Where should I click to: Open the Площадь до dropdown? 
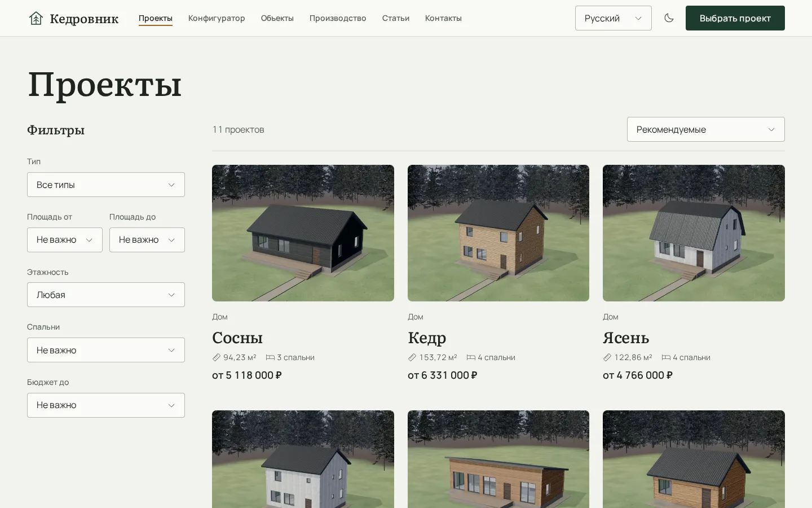(x=147, y=240)
